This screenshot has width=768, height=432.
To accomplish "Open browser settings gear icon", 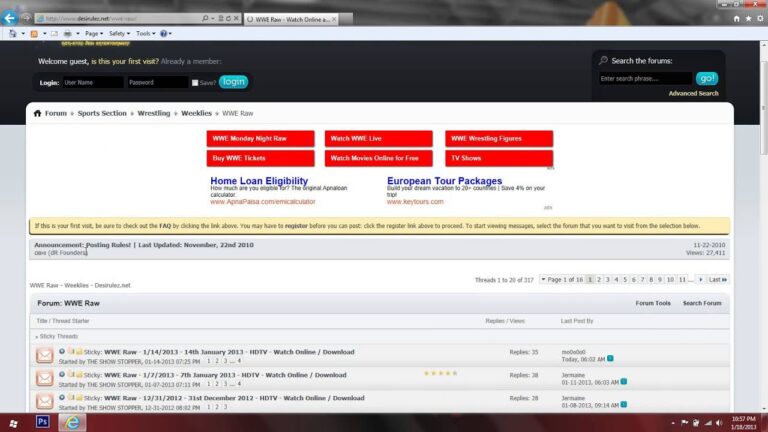I will (x=760, y=18).
